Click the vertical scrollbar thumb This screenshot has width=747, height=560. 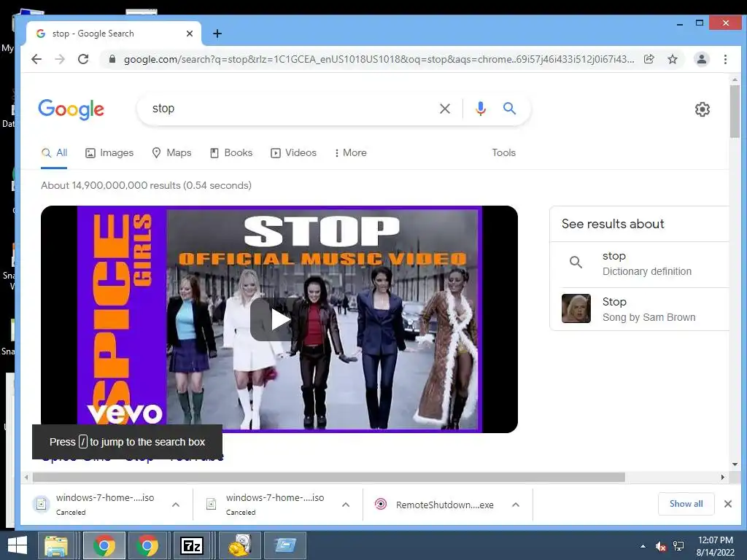pyautogui.click(x=735, y=111)
